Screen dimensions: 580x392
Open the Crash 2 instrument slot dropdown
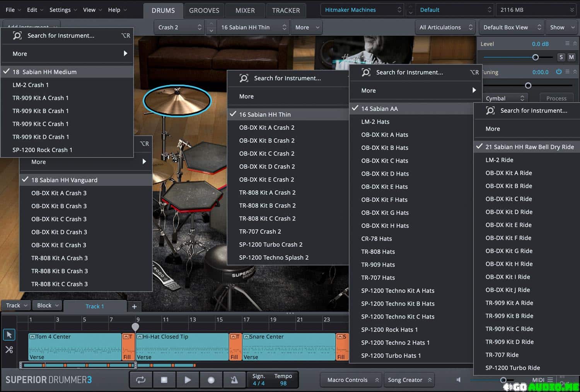179,27
